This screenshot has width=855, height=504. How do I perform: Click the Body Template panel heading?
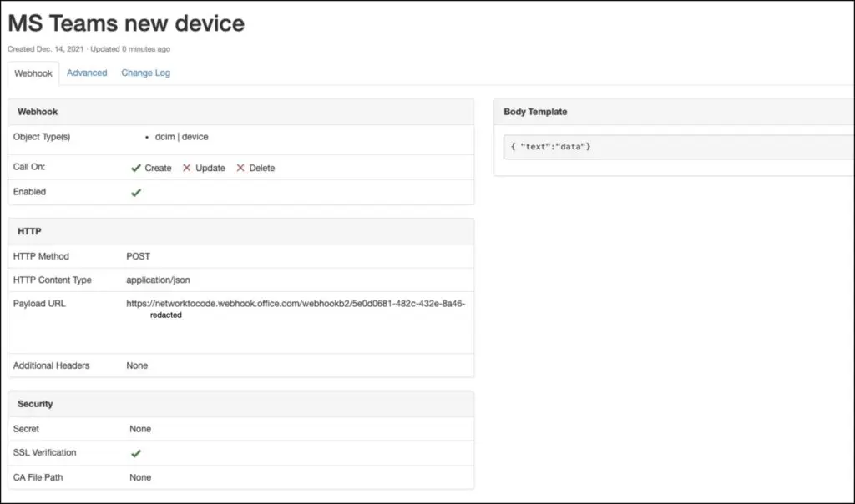[535, 112]
